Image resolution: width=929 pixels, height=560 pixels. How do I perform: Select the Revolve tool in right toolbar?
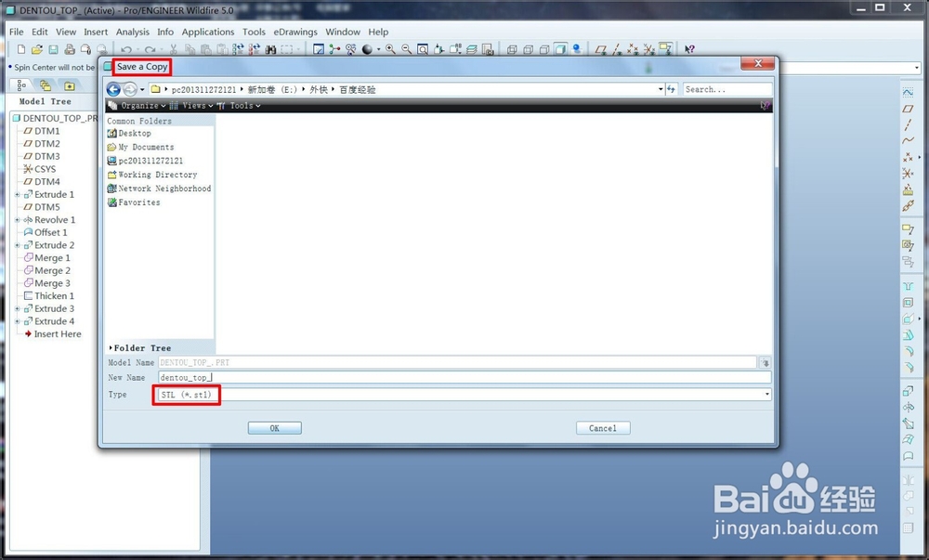[908, 408]
